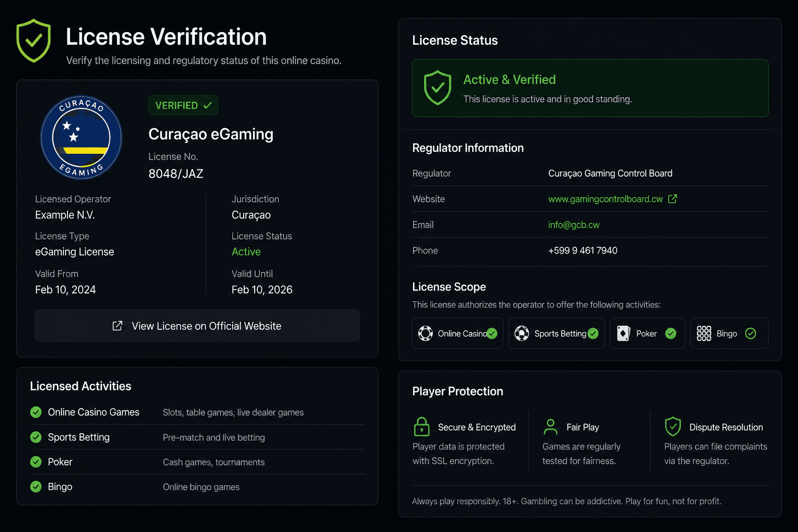
Task: Click the Poker playing card icon
Action: point(623,334)
